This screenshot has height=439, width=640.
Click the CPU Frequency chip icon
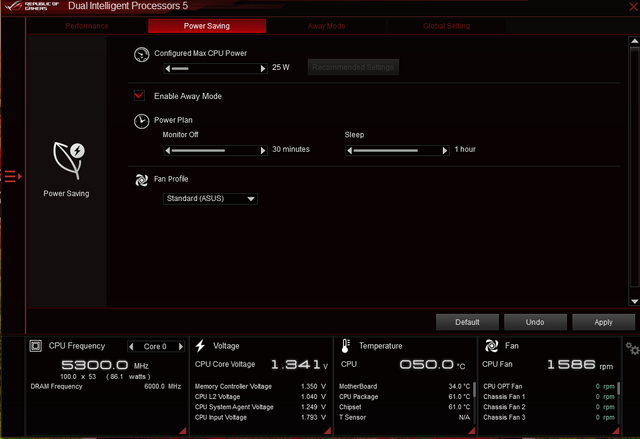pyautogui.click(x=36, y=345)
